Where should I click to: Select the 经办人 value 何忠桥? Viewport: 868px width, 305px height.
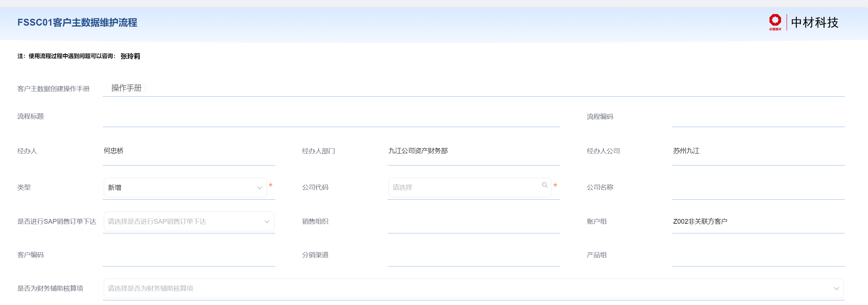coord(113,151)
